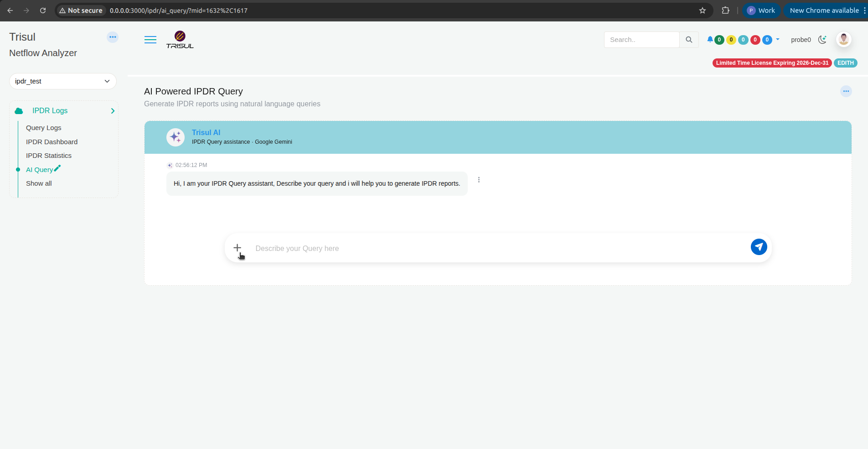868x449 pixels.
Task: Click the Trisul logo
Action: click(x=180, y=40)
